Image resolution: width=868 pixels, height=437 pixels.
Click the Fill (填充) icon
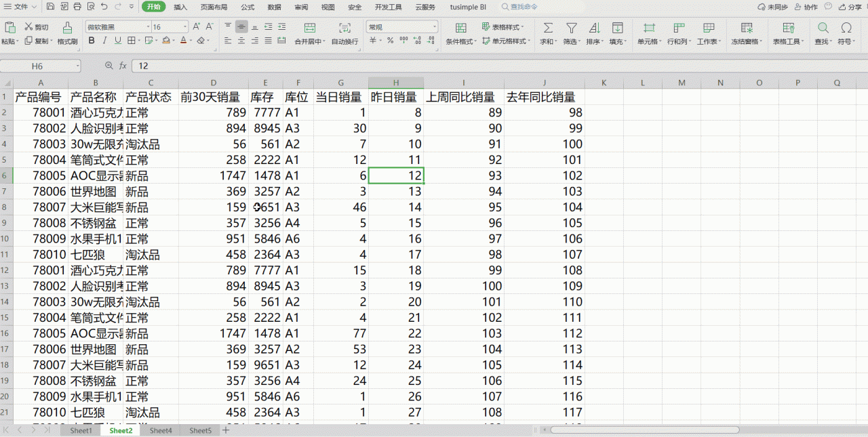tap(617, 28)
